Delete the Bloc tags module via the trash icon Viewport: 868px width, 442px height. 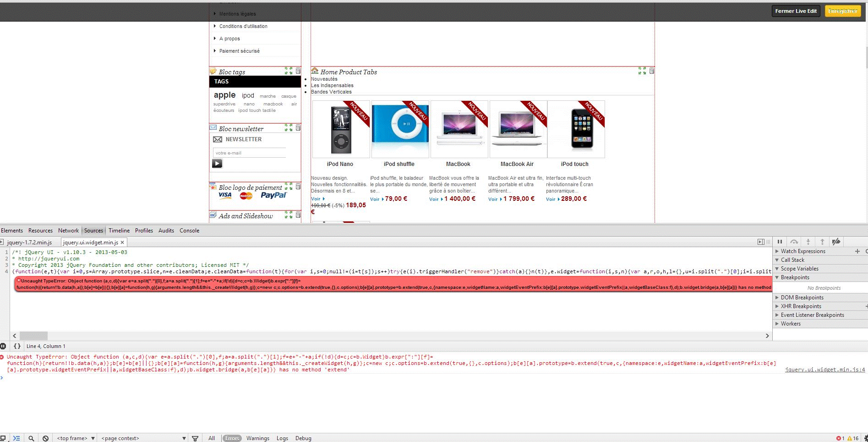[298, 71]
